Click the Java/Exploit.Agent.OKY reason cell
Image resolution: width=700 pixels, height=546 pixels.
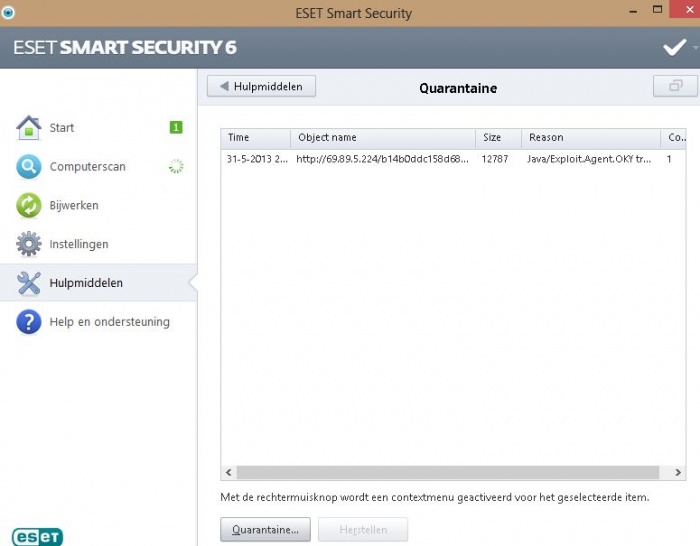pos(589,159)
